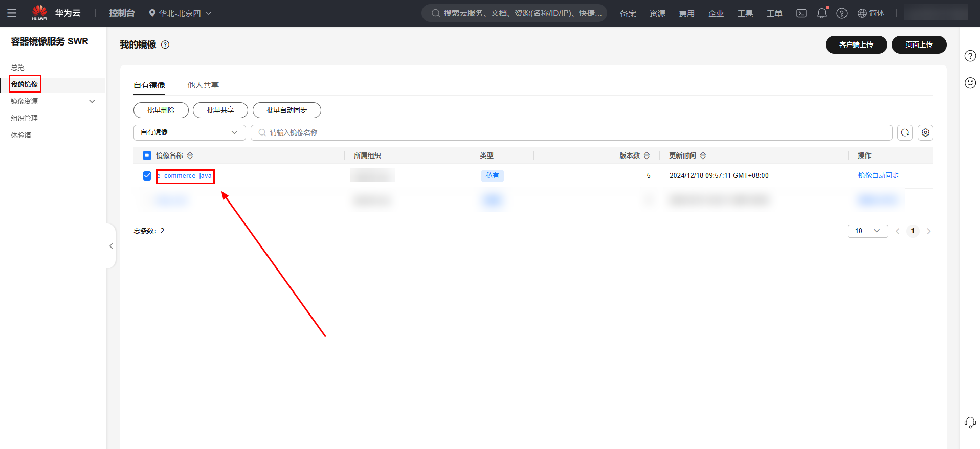Switch to the 他人共享 tab
This screenshot has width=980, height=449.
pos(203,85)
